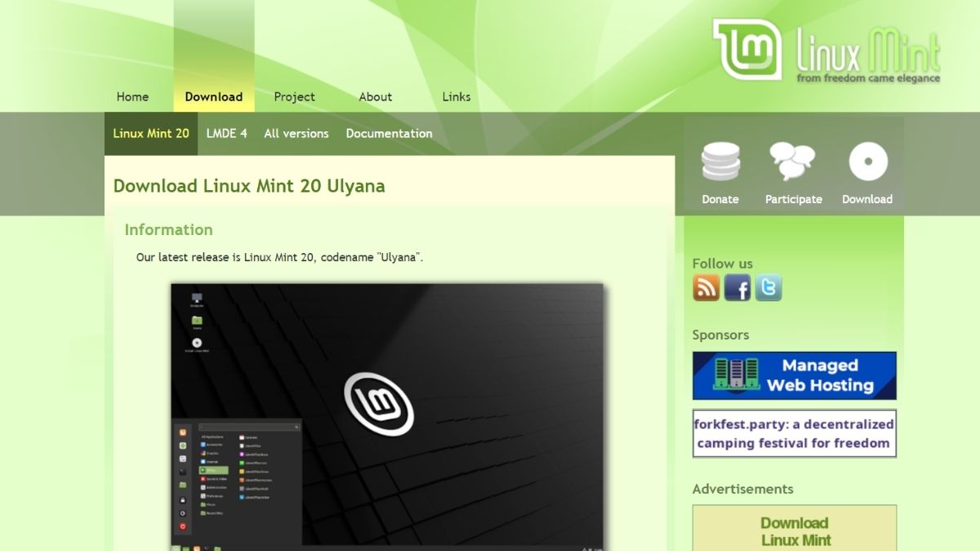The height and width of the screenshot is (551, 980).
Task: Switch to the LMDE 4 subtab
Action: [226, 133]
